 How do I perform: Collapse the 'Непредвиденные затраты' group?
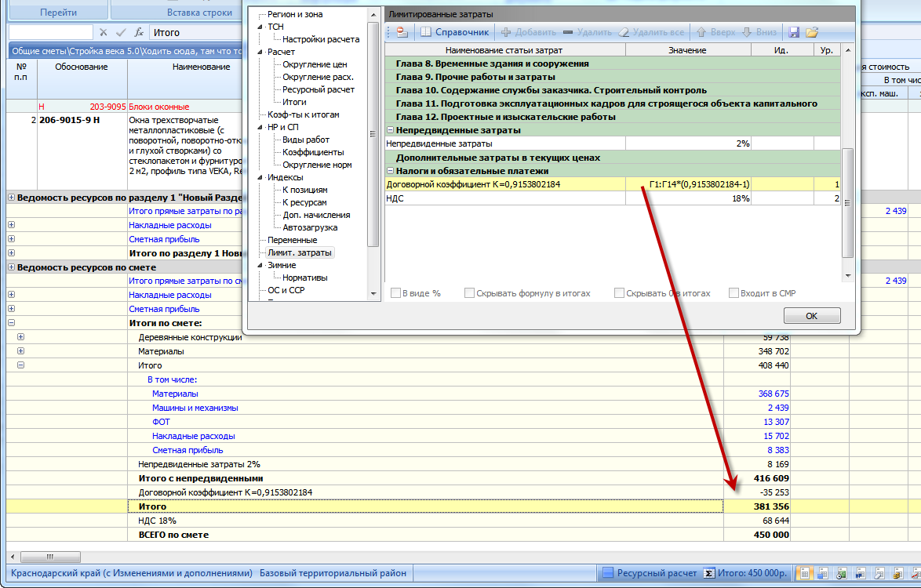coord(390,130)
